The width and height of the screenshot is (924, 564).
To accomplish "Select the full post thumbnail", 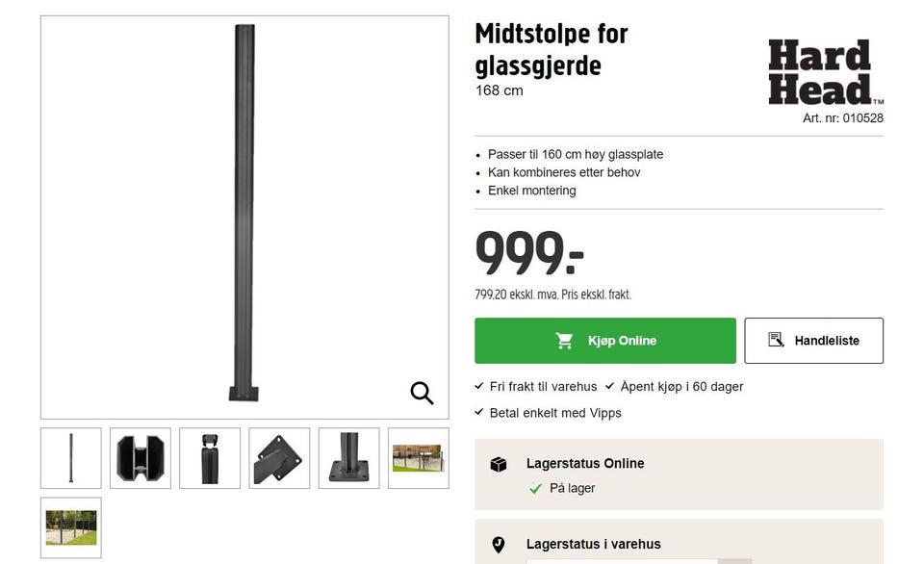I will tap(71, 458).
